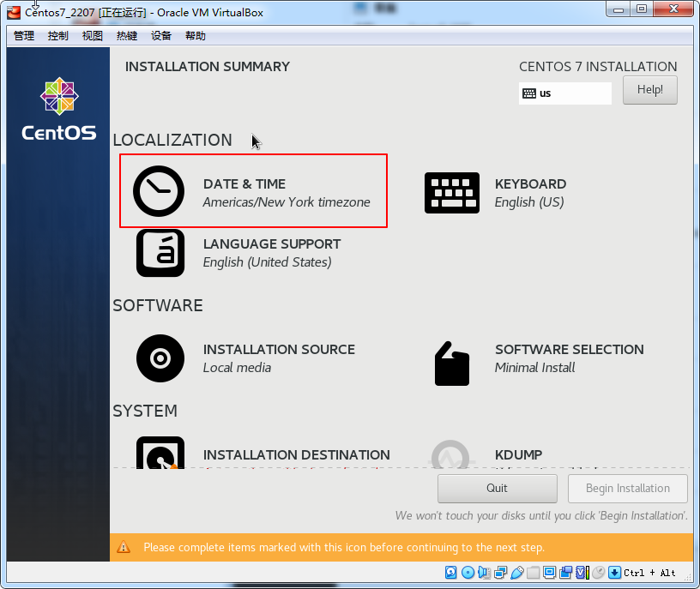Open the Language Support spoke icon

click(x=160, y=253)
